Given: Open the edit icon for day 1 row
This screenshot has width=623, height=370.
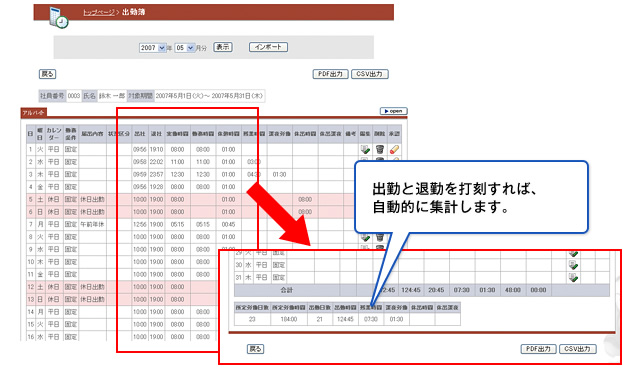Looking at the screenshot, I should point(365,149).
